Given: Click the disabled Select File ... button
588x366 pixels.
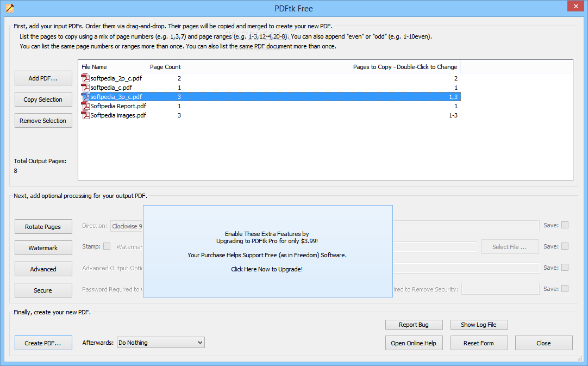Looking at the screenshot, I should [x=510, y=246].
